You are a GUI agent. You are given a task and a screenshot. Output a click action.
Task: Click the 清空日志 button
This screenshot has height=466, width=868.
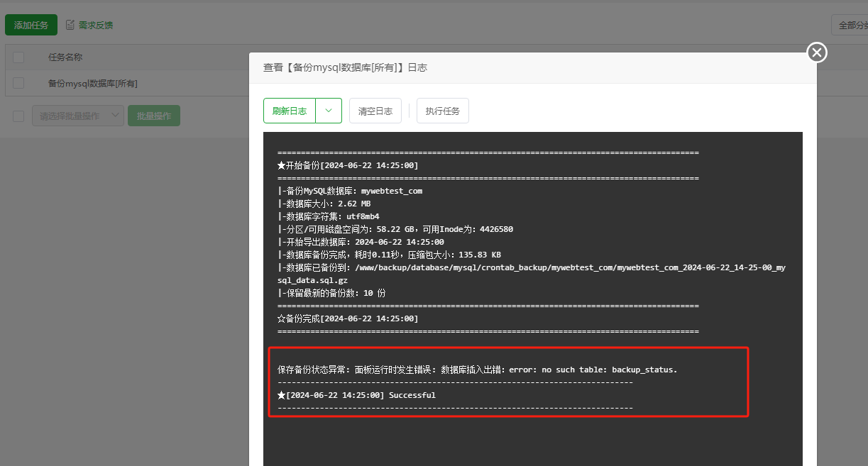[x=375, y=111]
